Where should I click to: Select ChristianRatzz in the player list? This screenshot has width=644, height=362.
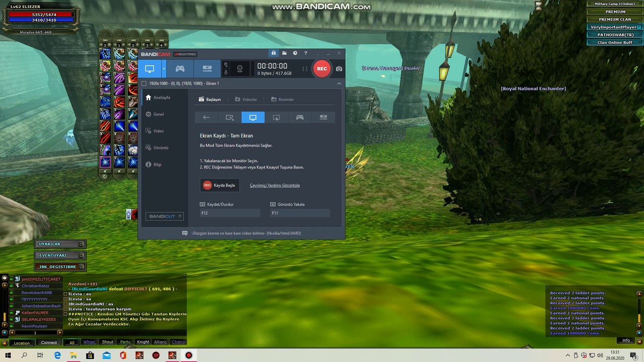(x=36, y=286)
